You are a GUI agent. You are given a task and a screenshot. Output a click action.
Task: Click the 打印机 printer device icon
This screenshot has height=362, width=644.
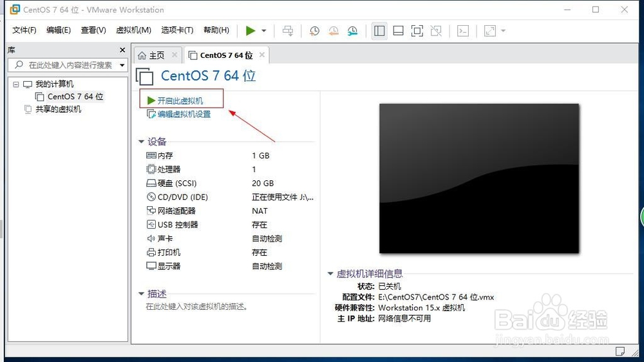151,252
